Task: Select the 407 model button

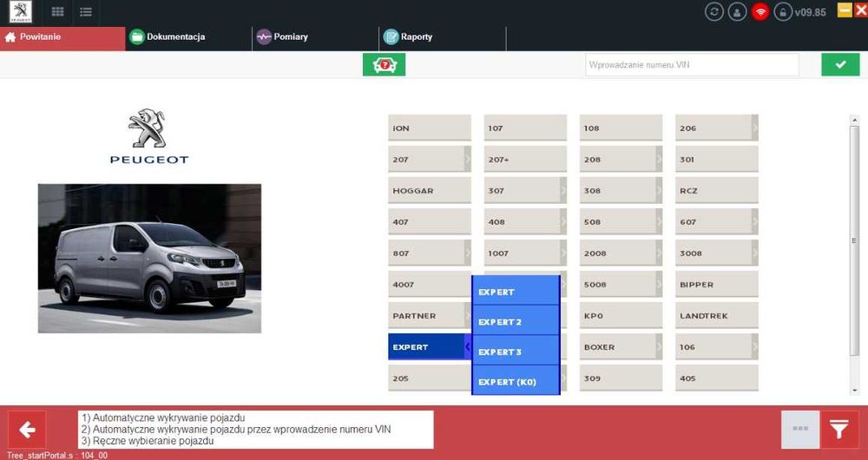Action: [430, 222]
